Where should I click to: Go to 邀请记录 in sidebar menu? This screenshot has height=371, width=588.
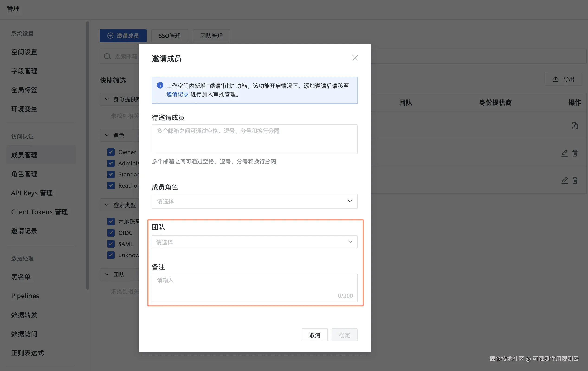point(24,231)
